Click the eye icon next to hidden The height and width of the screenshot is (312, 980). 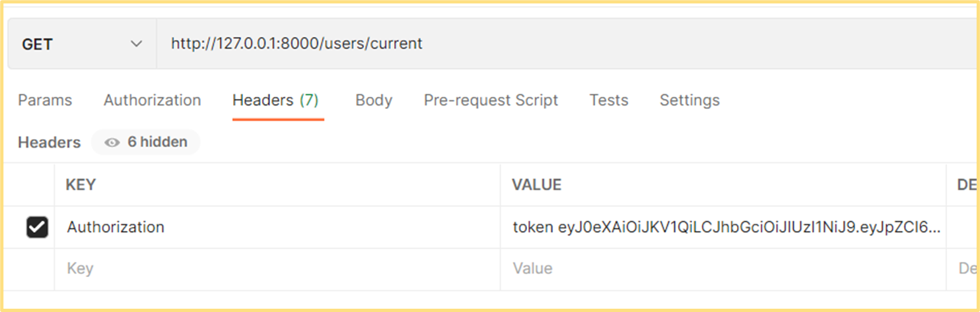pyautogui.click(x=112, y=142)
